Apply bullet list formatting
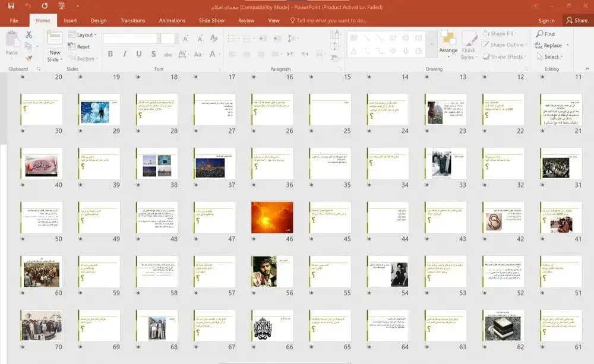This screenshot has height=364, width=594. (x=232, y=38)
